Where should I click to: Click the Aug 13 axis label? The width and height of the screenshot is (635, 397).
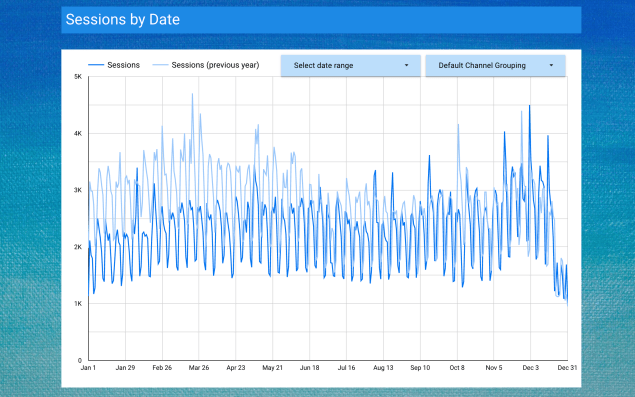pyautogui.click(x=383, y=368)
